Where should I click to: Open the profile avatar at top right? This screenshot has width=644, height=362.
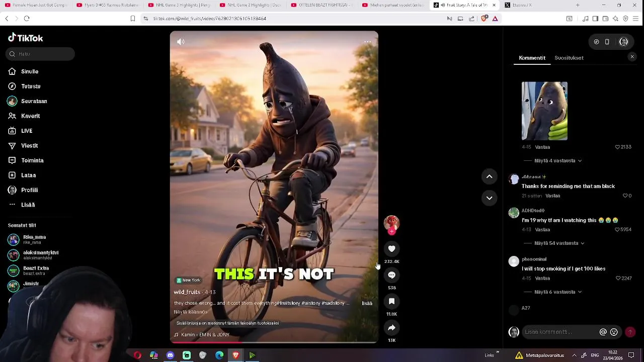(x=623, y=42)
